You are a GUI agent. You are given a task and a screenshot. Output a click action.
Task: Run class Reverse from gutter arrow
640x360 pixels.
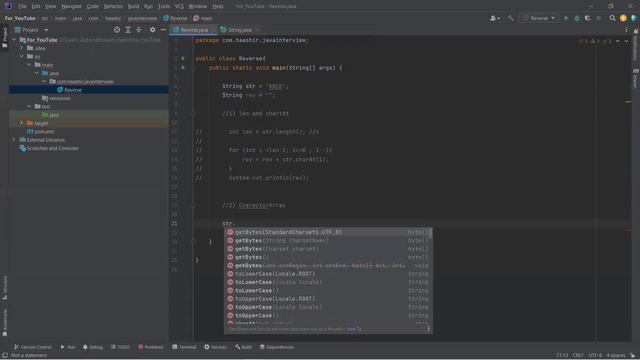coord(183,58)
